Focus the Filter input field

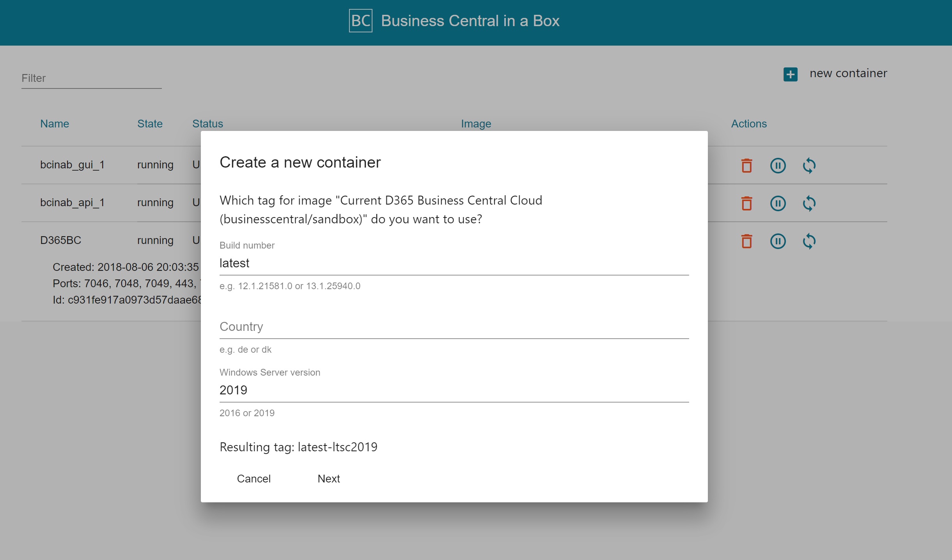[x=92, y=78]
